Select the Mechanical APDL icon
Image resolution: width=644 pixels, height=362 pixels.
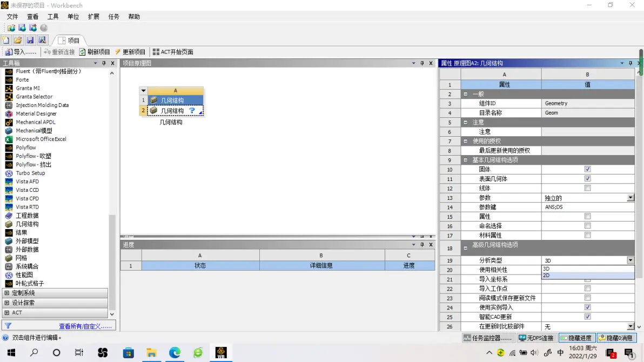point(9,122)
